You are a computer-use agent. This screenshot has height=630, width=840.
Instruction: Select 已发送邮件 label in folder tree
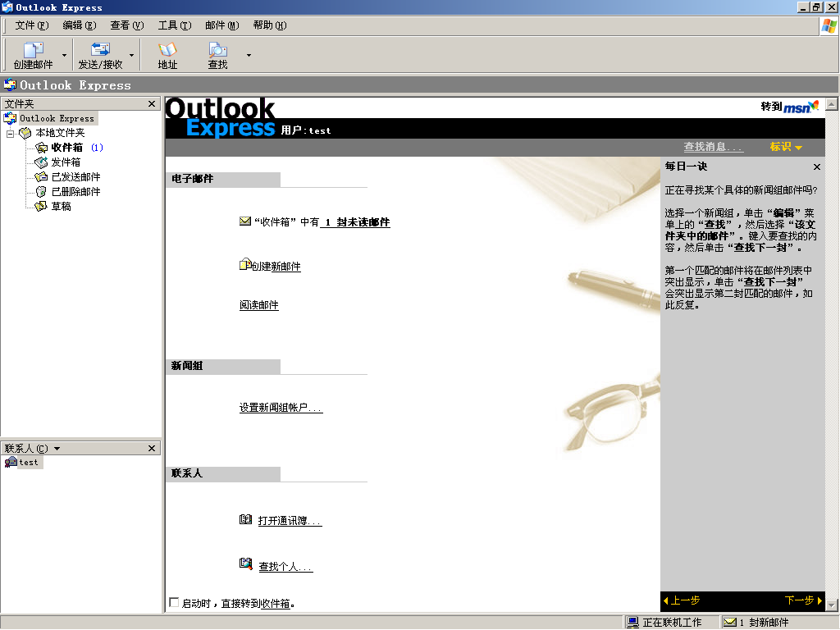coord(75,177)
